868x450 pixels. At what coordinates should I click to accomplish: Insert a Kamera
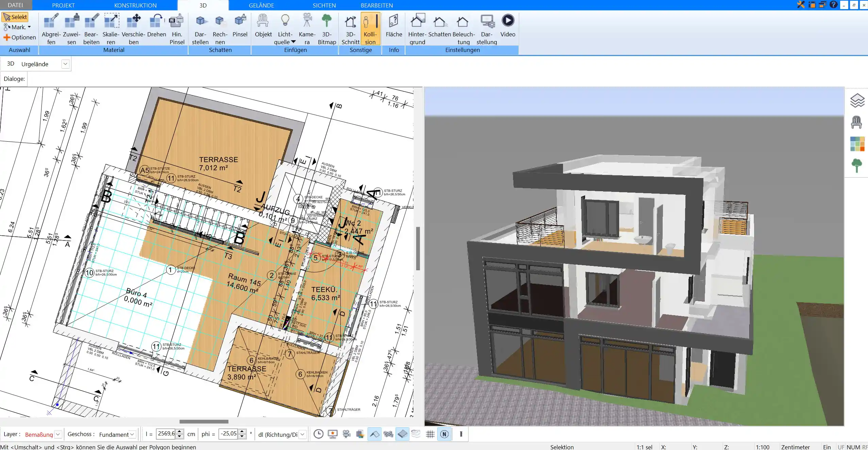pos(307,29)
